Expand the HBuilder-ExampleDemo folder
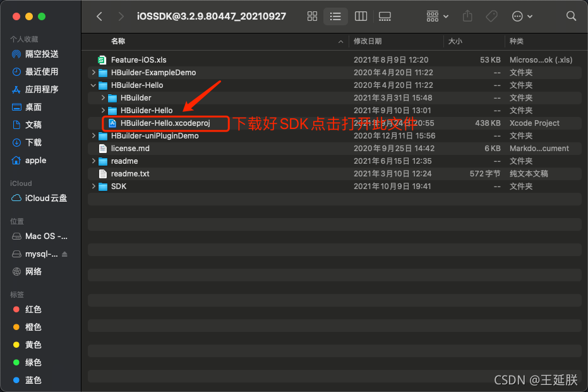Viewport: 588px width, 392px height. tap(93, 73)
